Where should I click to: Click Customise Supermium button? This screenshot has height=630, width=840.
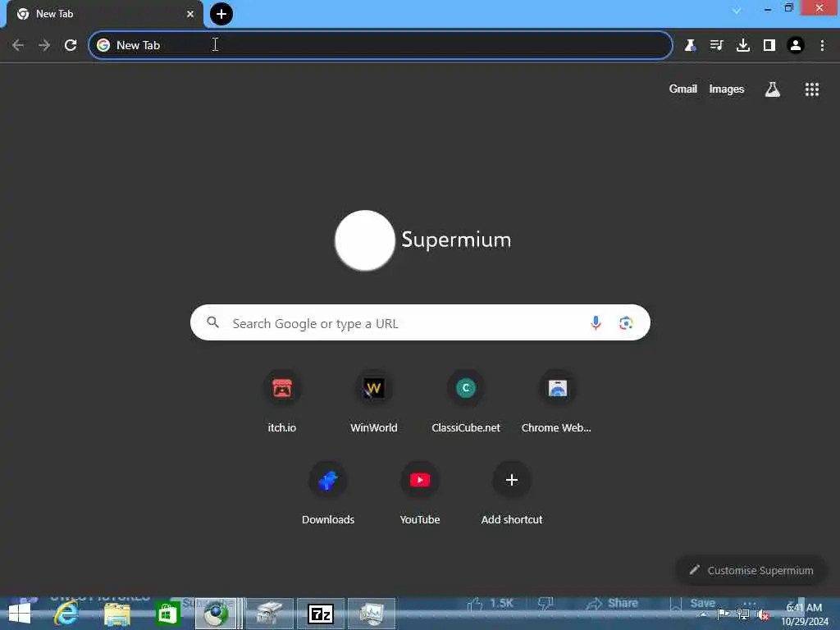pyautogui.click(x=751, y=570)
